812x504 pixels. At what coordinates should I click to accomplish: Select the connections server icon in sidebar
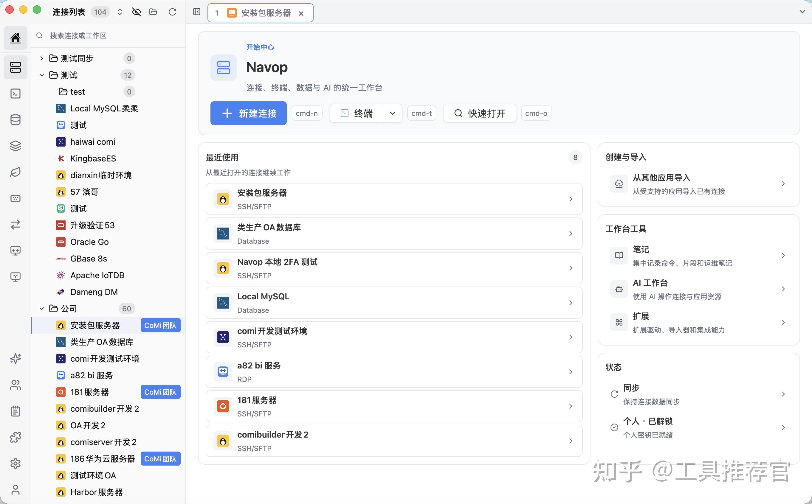pyautogui.click(x=15, y=67)
